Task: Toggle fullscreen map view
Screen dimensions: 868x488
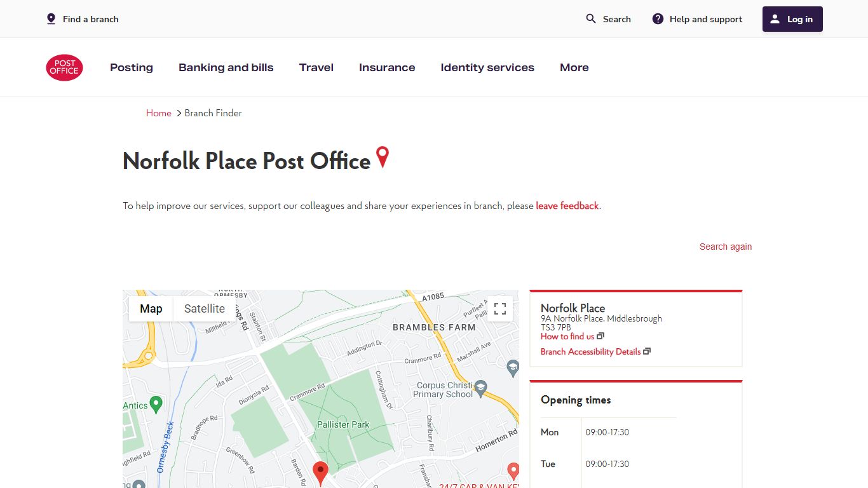Action: (x=500, y=309)
